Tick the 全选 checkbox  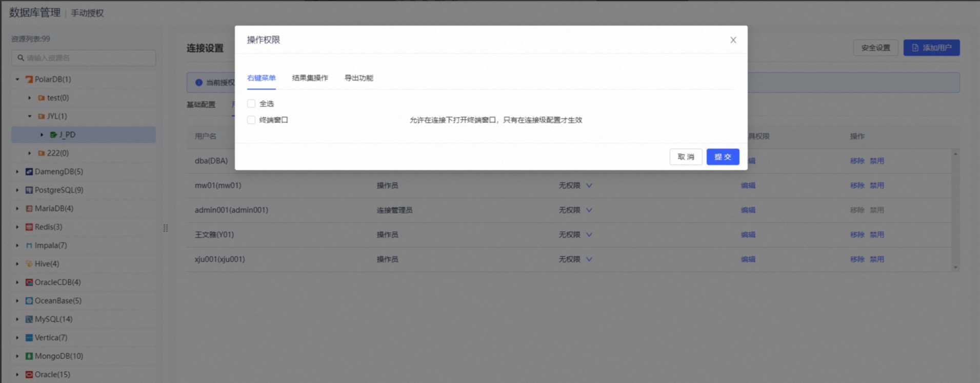tap(251, 104)
